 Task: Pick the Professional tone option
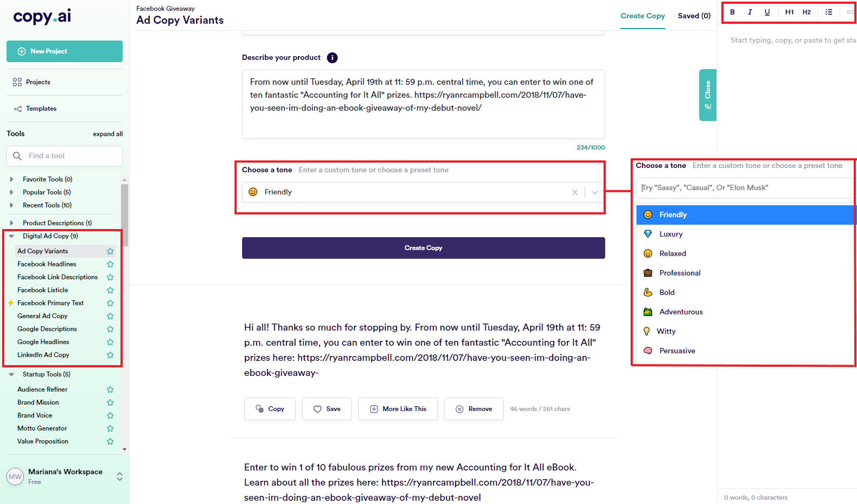pyautogui.click(x=746, y=273)
